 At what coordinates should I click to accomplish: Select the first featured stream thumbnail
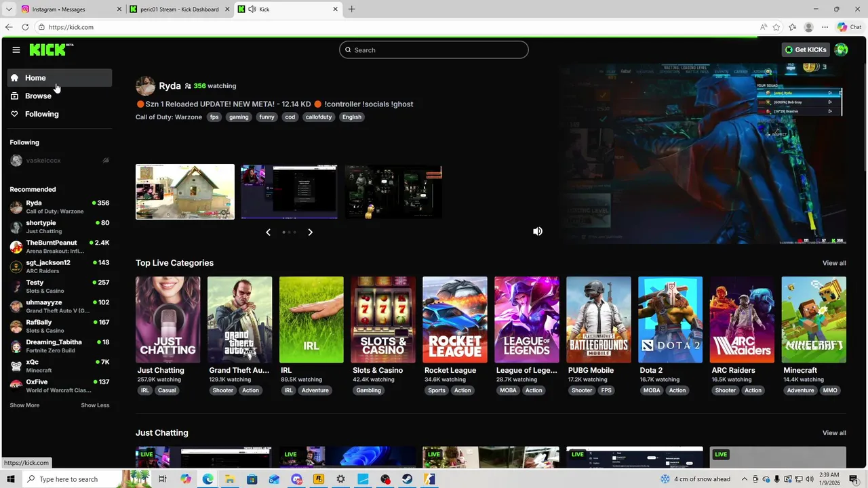point(185,192)
